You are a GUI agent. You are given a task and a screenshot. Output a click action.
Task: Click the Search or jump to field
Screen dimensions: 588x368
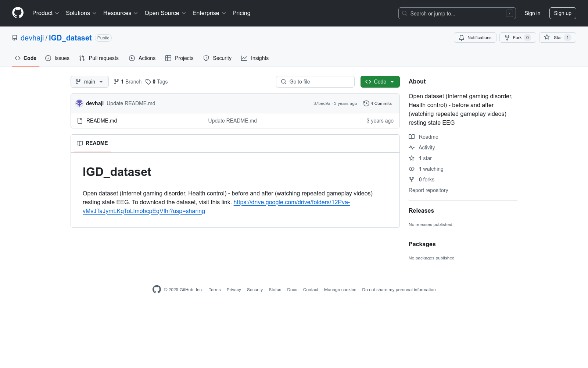tap(457, 13)
